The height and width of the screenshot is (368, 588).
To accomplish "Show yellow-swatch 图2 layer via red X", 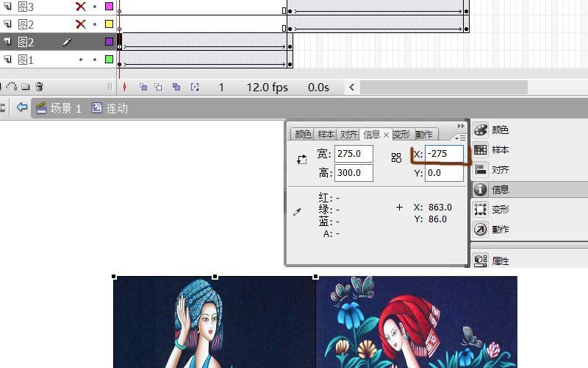I will point(81,24).
